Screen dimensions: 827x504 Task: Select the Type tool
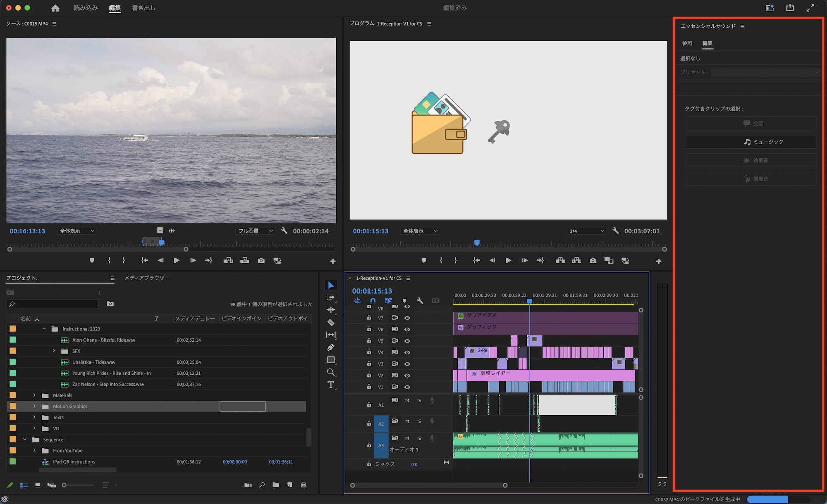point(331,385)
